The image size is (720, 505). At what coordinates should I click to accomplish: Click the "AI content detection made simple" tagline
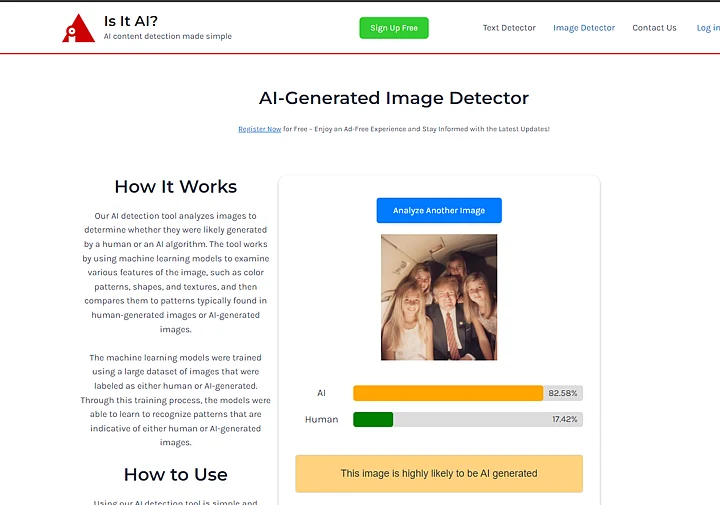click(167, 37)
